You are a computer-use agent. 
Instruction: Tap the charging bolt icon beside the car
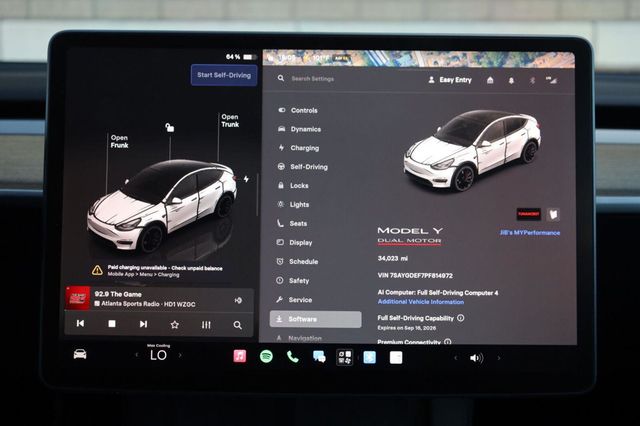click(x=246, y=179)
